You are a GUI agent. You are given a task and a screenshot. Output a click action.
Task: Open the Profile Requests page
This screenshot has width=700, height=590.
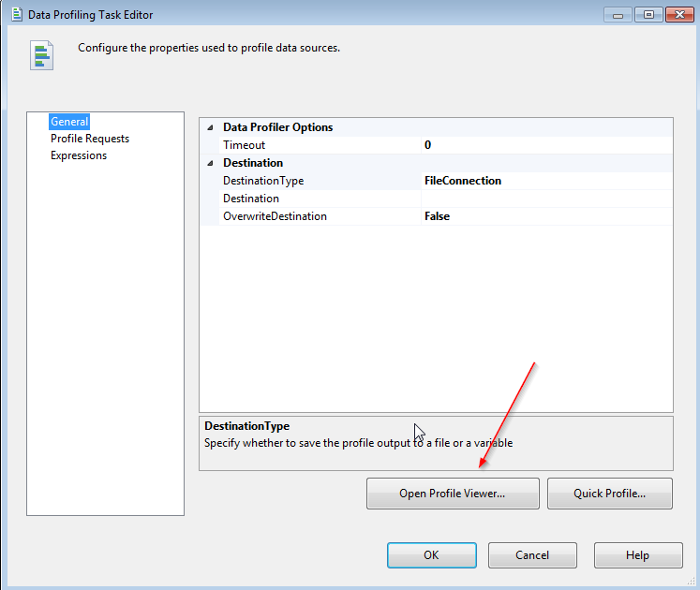click(90, 139)
